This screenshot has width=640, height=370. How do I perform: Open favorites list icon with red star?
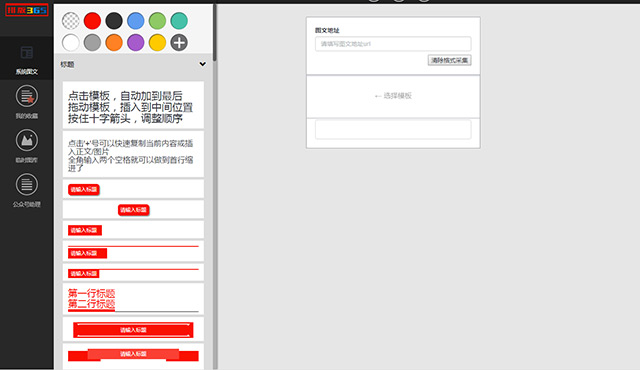pos(27,96)
